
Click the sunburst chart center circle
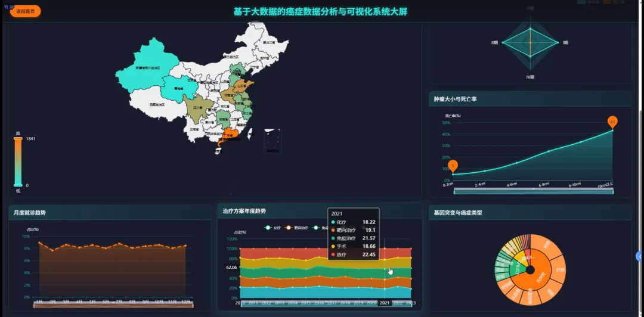530,270
